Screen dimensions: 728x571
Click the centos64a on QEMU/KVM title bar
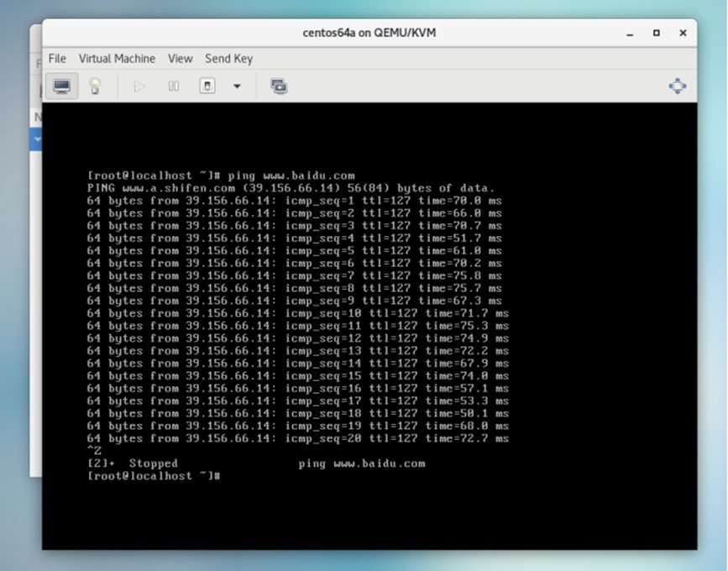[x=369, y=33]
